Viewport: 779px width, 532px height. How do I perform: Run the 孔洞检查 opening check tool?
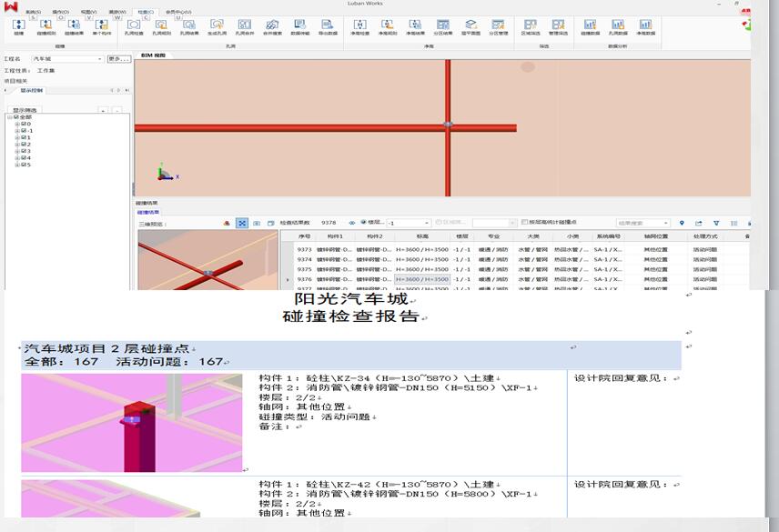click(134, 26)
